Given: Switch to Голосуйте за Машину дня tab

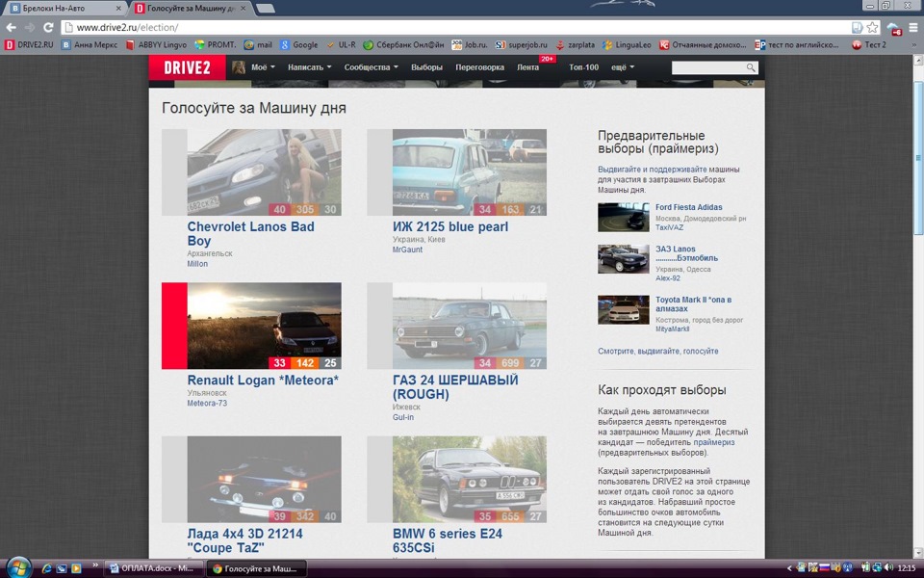Looking at the screenshot, I should [x=192, y=9].
